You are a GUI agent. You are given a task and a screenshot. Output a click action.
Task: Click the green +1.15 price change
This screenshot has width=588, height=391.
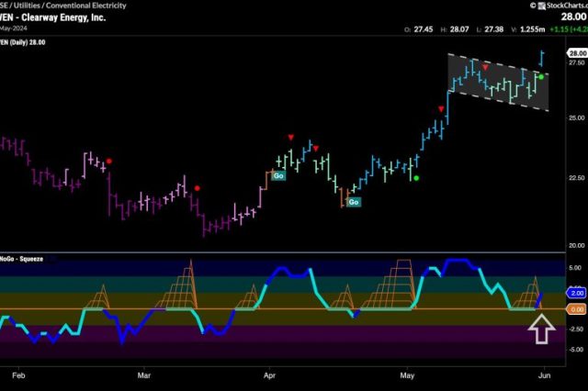(558, 29)
